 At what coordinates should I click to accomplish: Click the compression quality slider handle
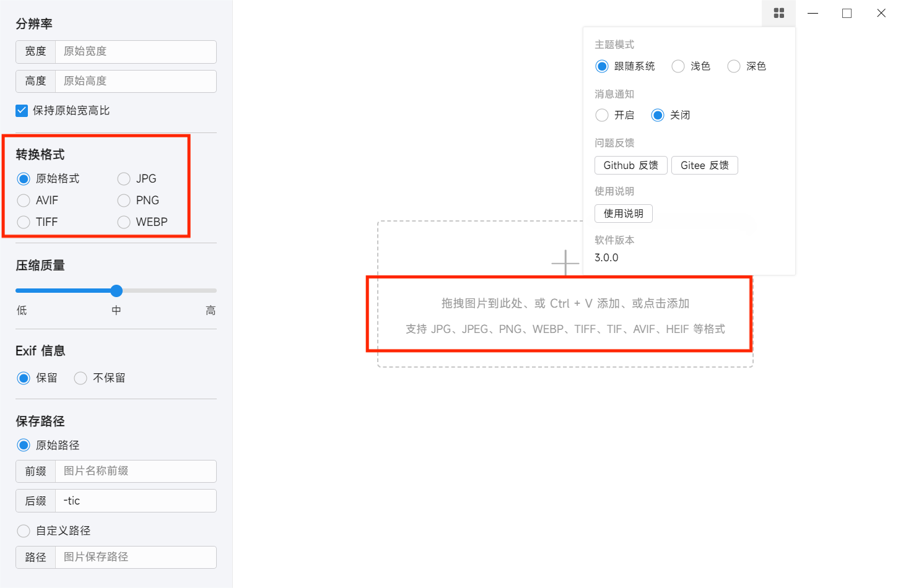116,291
